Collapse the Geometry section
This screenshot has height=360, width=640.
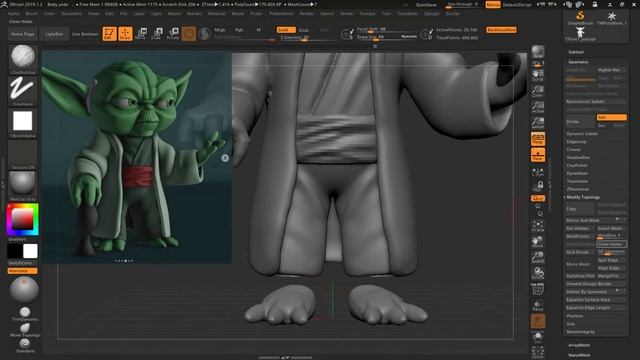[578, 62]
